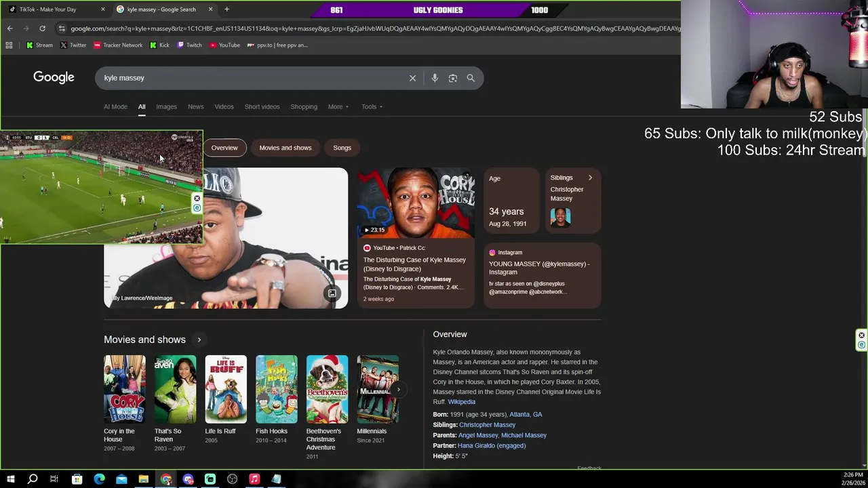Select the Shopping search tab
The height and width of the screenshot is (488, 868).
point(304,106)
